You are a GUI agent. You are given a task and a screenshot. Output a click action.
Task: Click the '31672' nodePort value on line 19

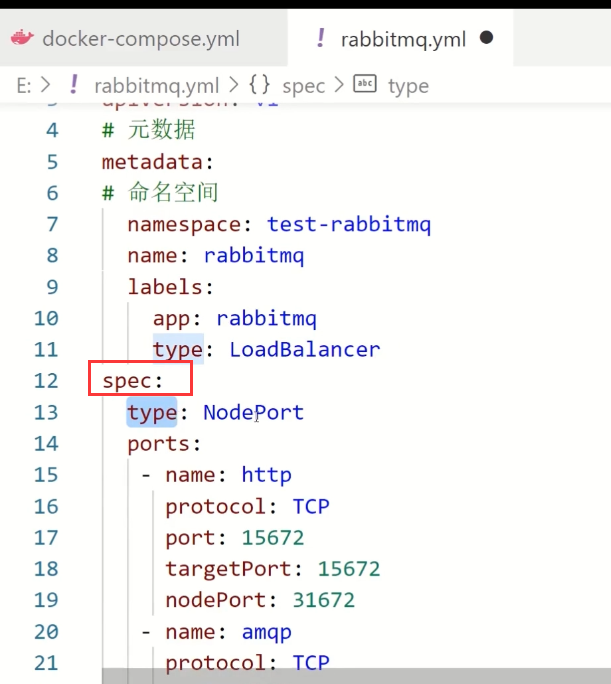tap(324, 600)
